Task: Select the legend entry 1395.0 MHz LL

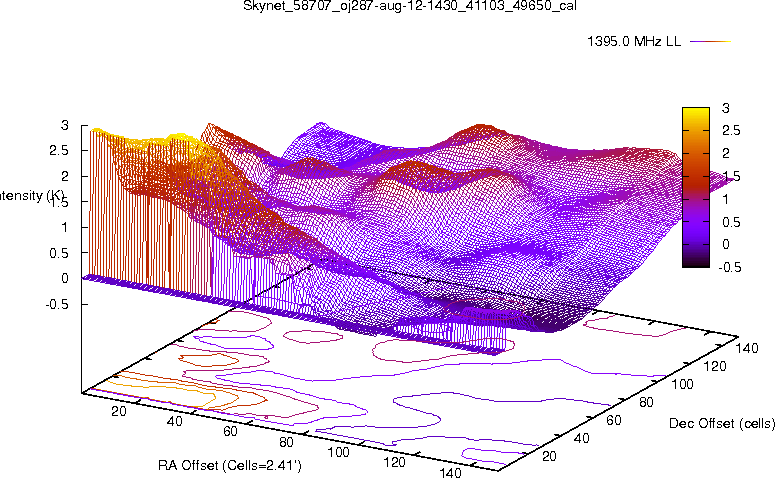Action: click(x=634, y=42)
